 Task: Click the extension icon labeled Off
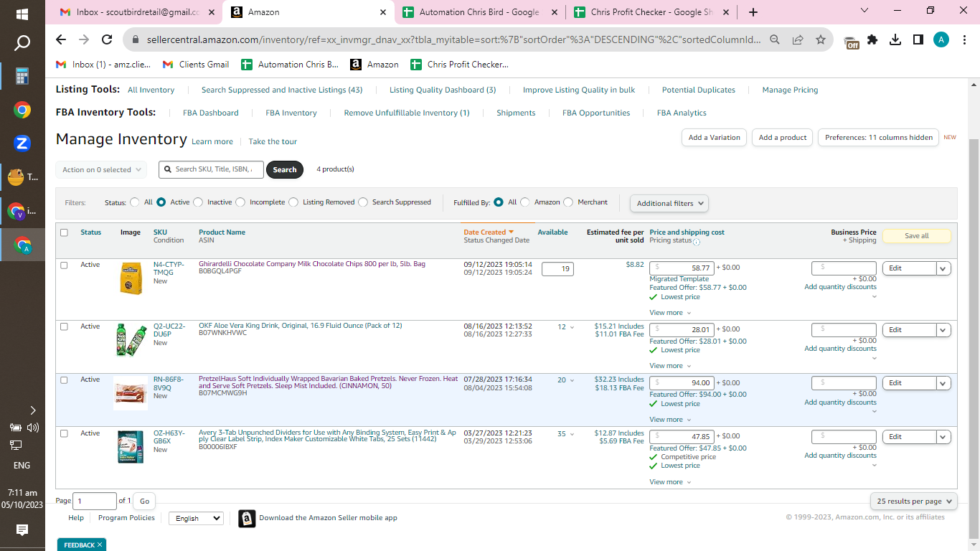click(852, 42)
